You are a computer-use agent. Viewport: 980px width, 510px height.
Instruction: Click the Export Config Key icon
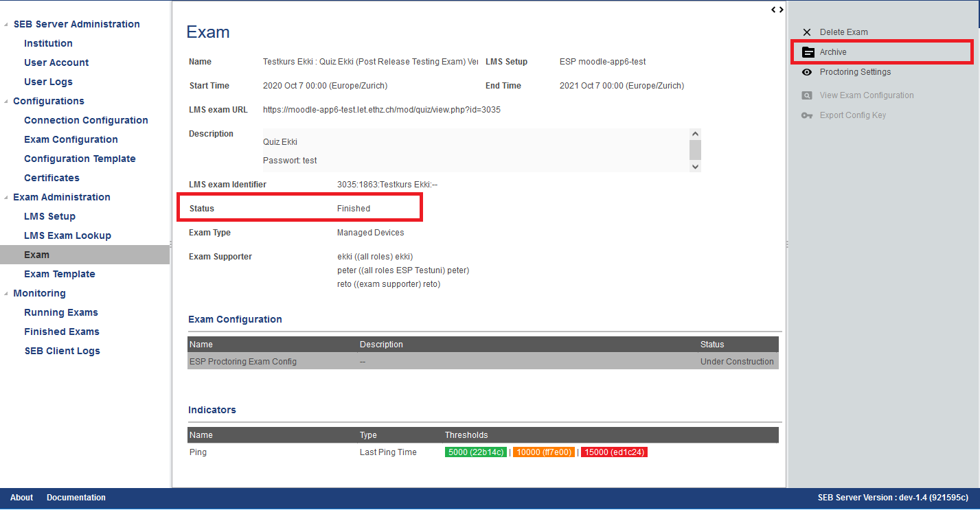tap(807, 115)
